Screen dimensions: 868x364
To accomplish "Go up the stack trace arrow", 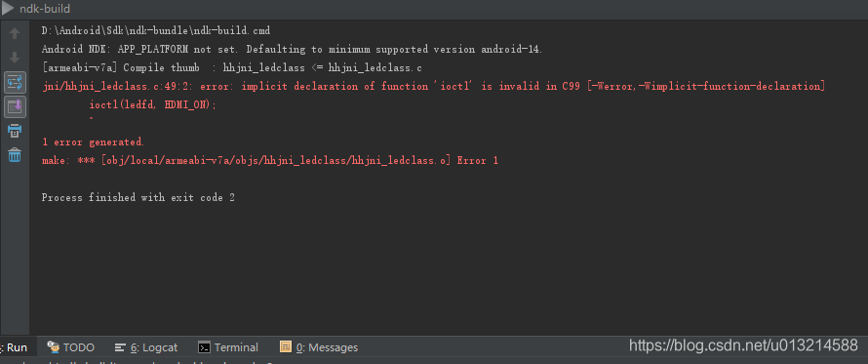I will 15,33.
